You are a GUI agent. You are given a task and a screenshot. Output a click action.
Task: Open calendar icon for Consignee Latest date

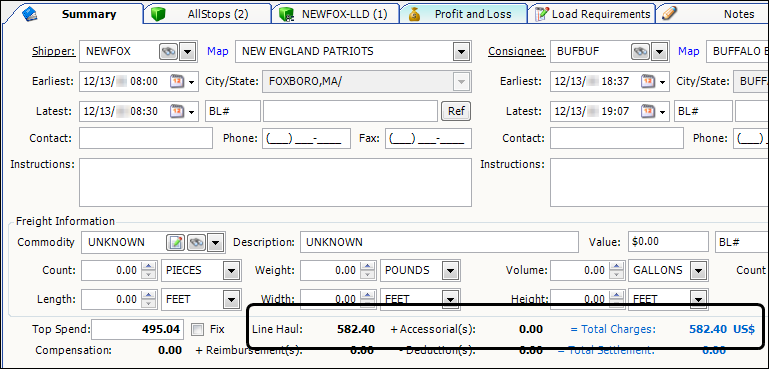coord(648,111)
